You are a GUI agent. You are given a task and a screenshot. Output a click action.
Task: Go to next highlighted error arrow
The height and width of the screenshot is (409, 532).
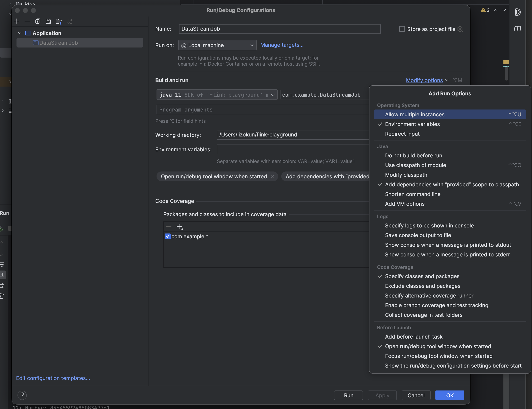504,10
